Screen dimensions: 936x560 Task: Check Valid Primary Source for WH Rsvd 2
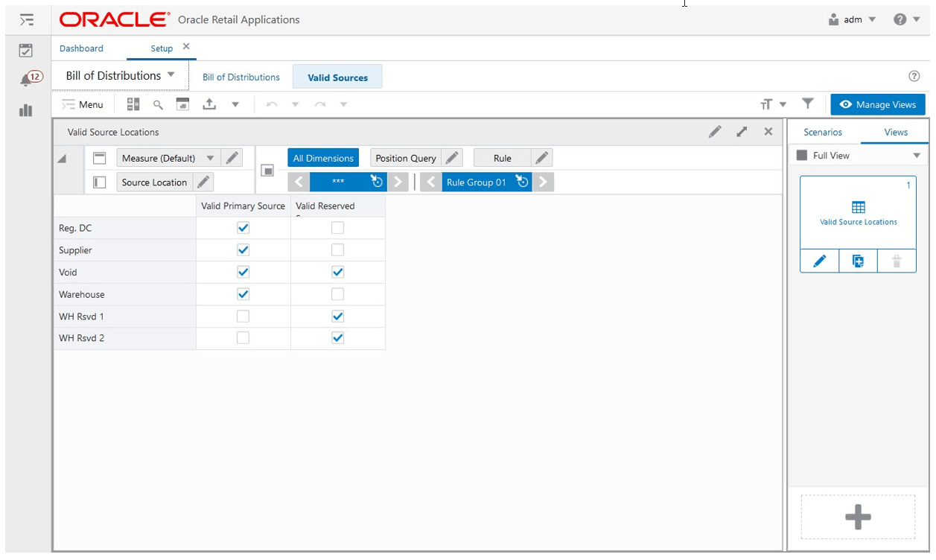point(243,338)
